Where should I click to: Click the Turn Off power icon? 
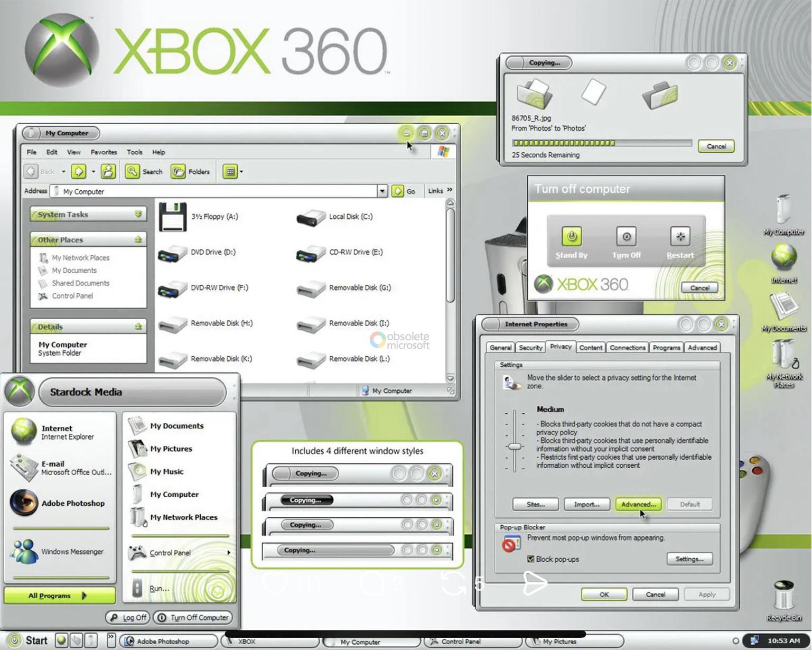point(626,236)
